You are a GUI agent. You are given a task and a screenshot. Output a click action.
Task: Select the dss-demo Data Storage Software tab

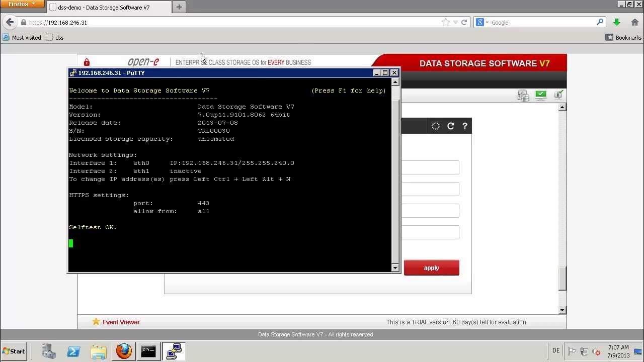tap(108, 7)
